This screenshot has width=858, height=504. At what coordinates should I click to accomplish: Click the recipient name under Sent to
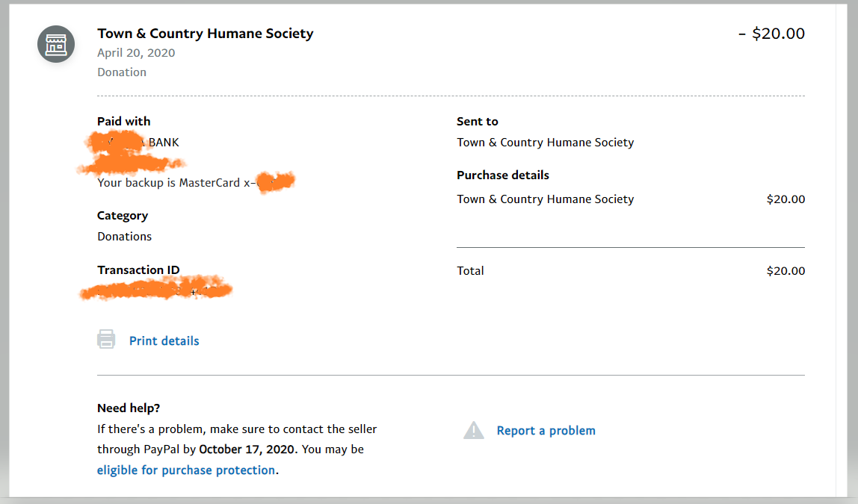(x=545, y=143)
